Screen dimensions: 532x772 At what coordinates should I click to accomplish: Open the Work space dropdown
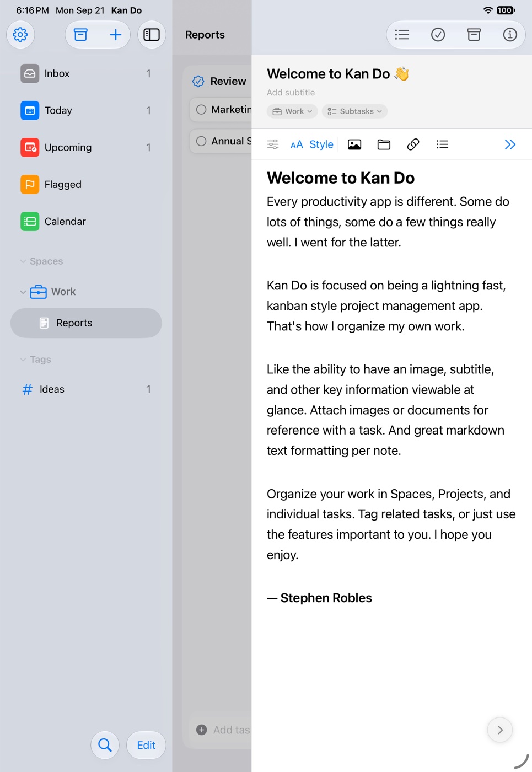292,111
